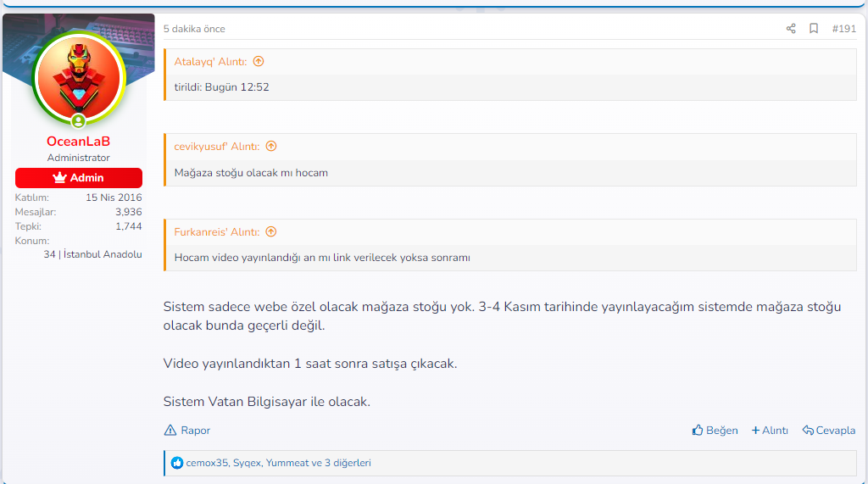Jump to Furkanreis's quoted post via arrow icon
The height and width of the screenshot is (484, 868).
(x=271, y=231)
